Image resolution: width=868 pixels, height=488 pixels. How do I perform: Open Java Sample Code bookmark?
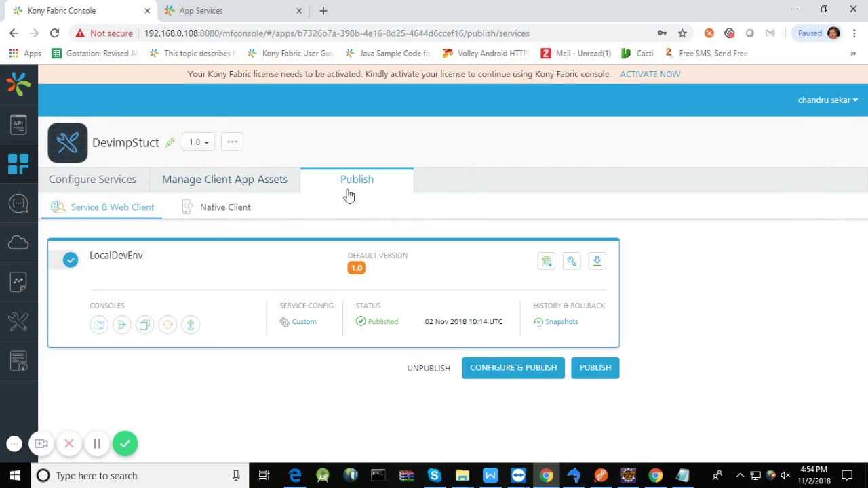(388, 54)
